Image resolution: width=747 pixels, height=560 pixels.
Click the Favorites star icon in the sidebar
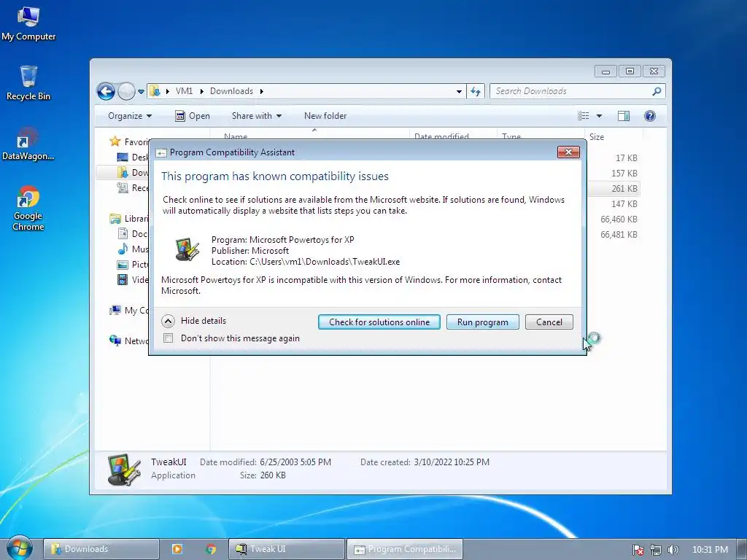(x=115, y=141)
